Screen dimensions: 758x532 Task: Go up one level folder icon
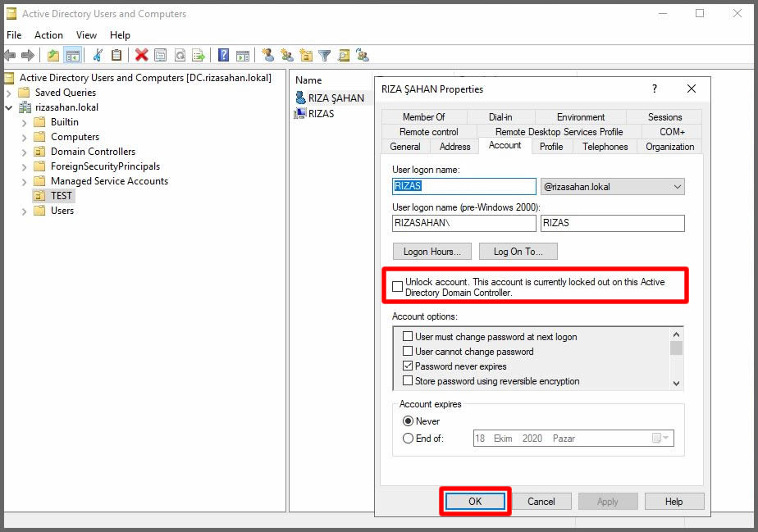point(53,56)
